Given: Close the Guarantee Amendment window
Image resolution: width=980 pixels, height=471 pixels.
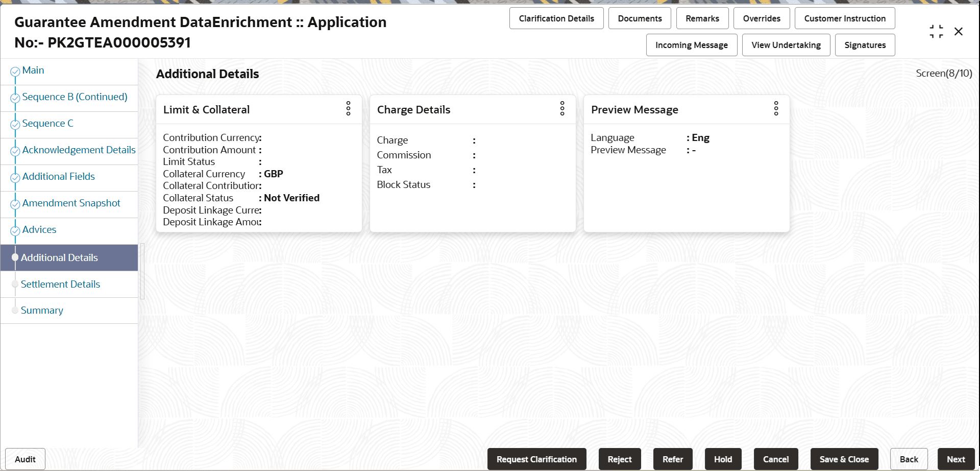Looking at the screenshot, I should pyautogui.click(x=959, y=32).
